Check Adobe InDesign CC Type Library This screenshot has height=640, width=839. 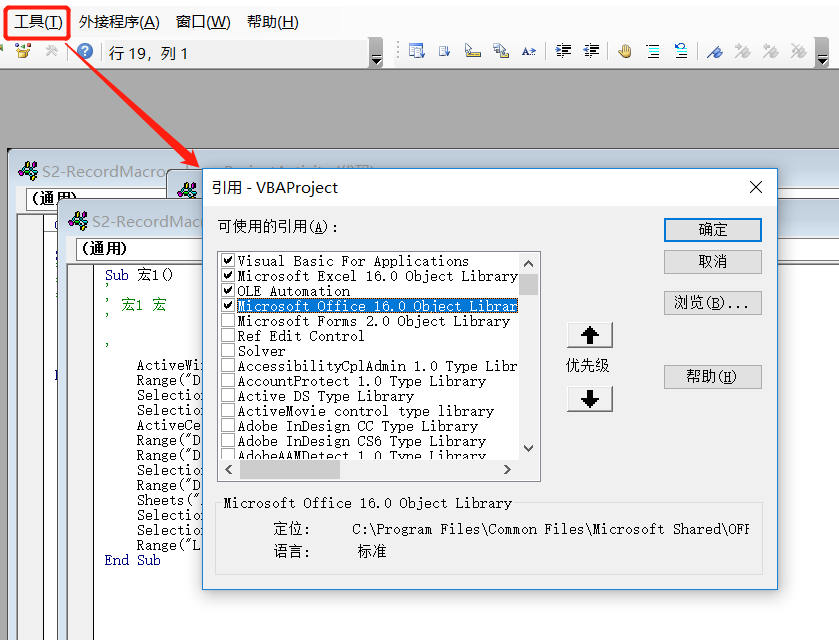228,425
